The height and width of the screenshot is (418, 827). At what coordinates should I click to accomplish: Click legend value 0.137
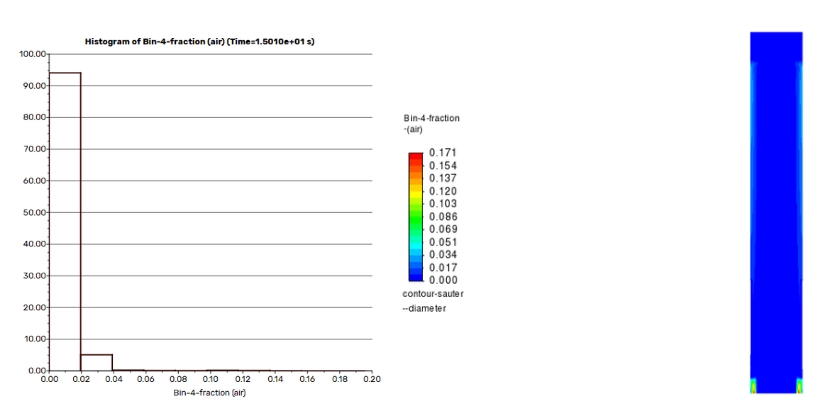443,178
